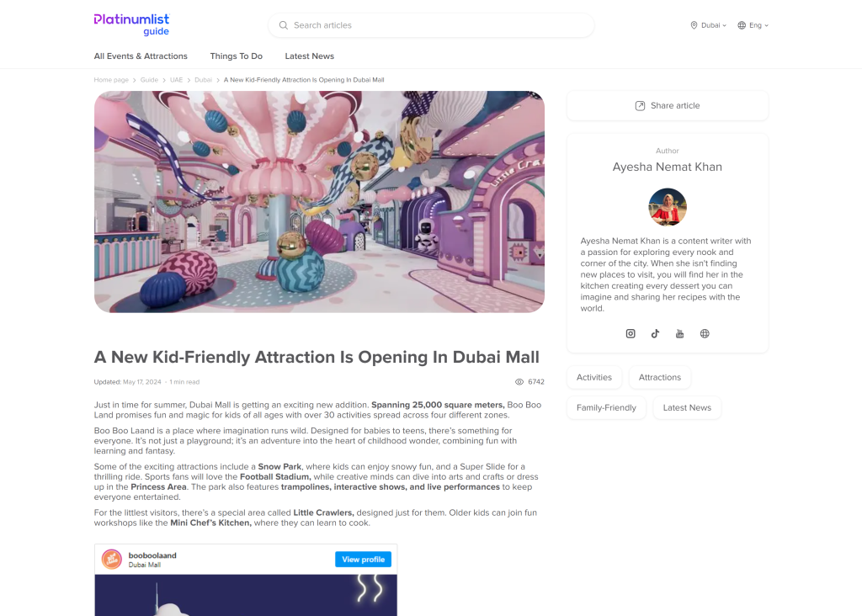The width and height of the screenshot is (862, 616).
Task: Click the '6742' view count
Action: pyautogui.click(x=536, y=382)
